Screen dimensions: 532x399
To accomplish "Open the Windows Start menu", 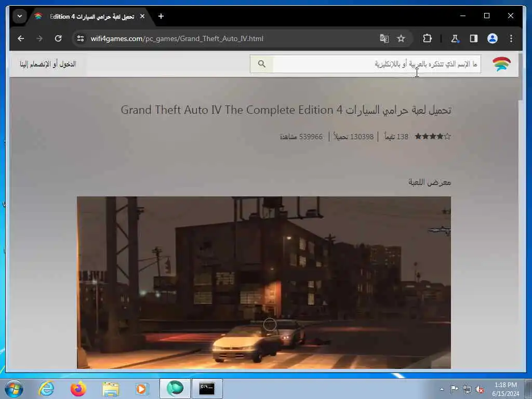I will tap(14, 389).
